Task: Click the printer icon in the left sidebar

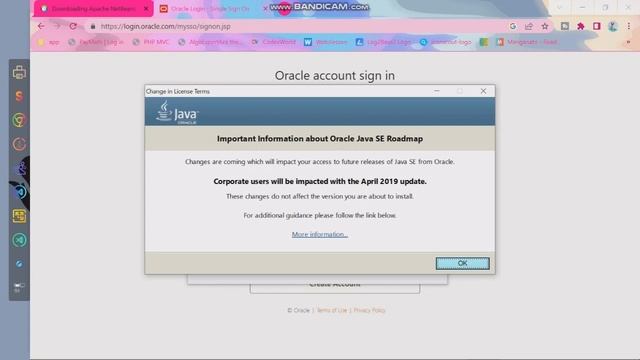Action: point(19,72)
